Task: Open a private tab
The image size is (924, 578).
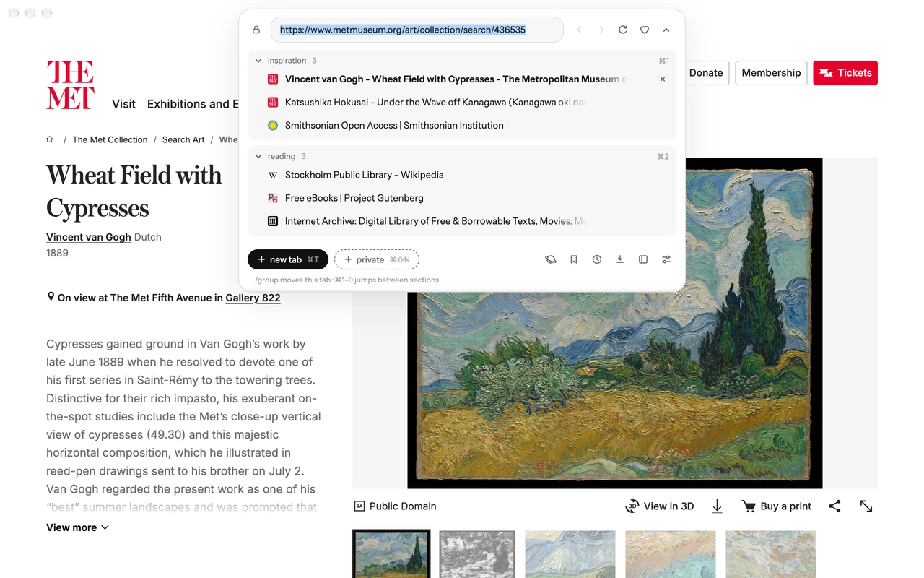Action: point(377,259)
